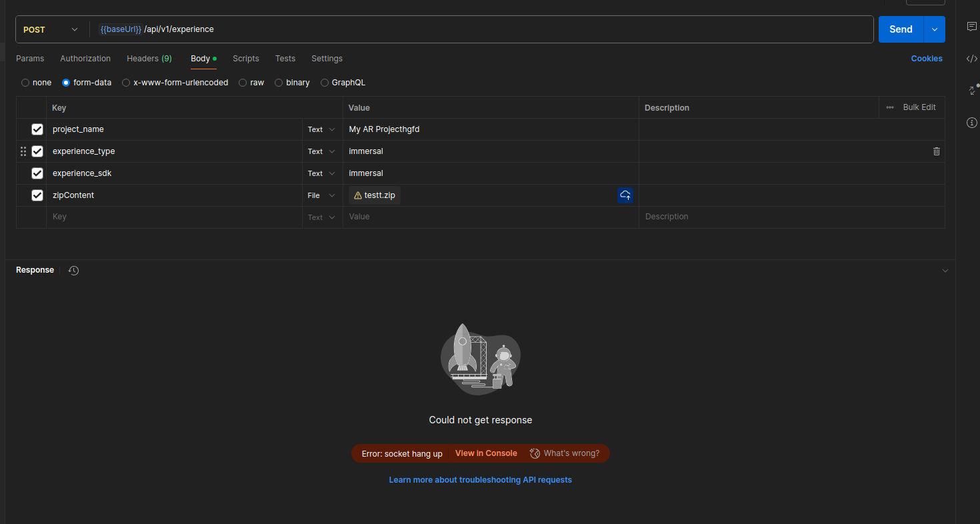Click the Send button
980x524 pixels.
(900, 29)
